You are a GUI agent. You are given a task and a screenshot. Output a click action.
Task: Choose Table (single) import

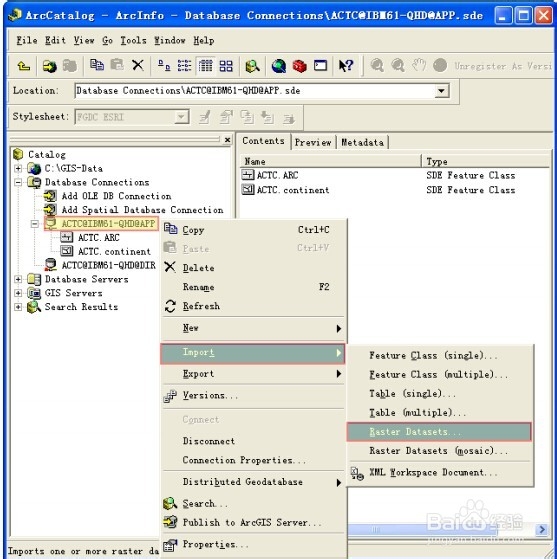pyautogui.click(x=440, y=393)
